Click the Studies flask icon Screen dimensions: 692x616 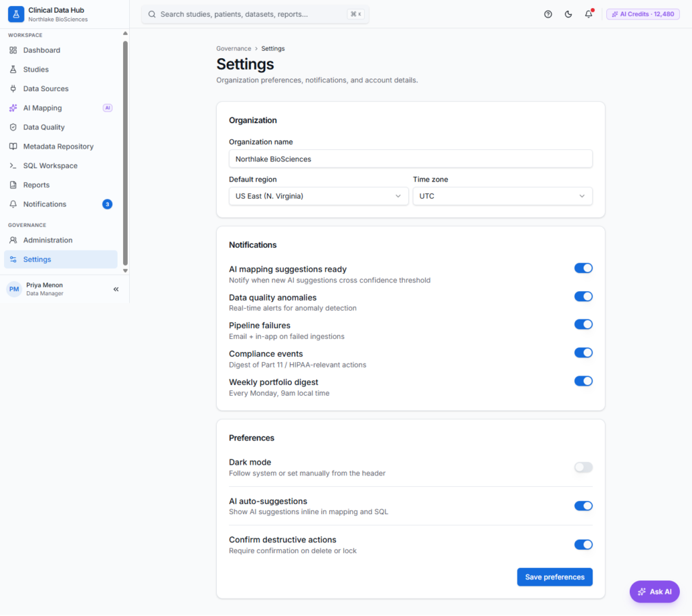pyautogui.click(x=14, y=70)
